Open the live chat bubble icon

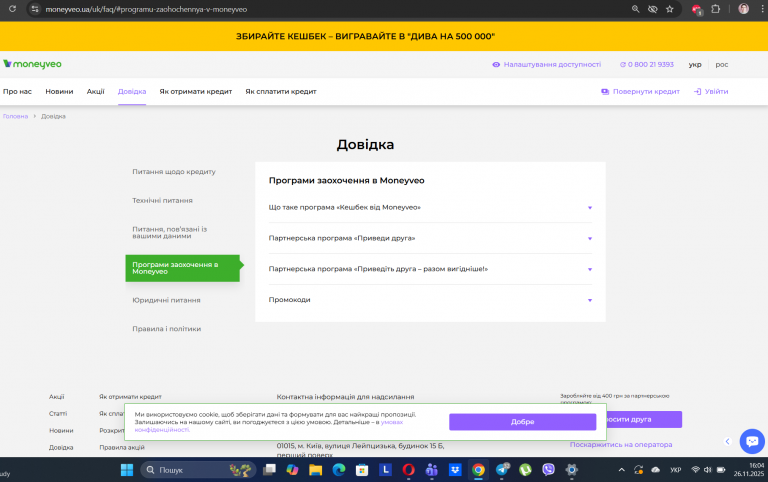[x=752, y=441]
